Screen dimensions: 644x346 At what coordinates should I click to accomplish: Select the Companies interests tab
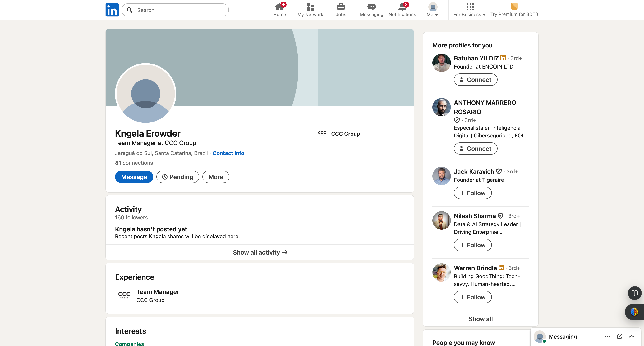click(x=129, y=344)
